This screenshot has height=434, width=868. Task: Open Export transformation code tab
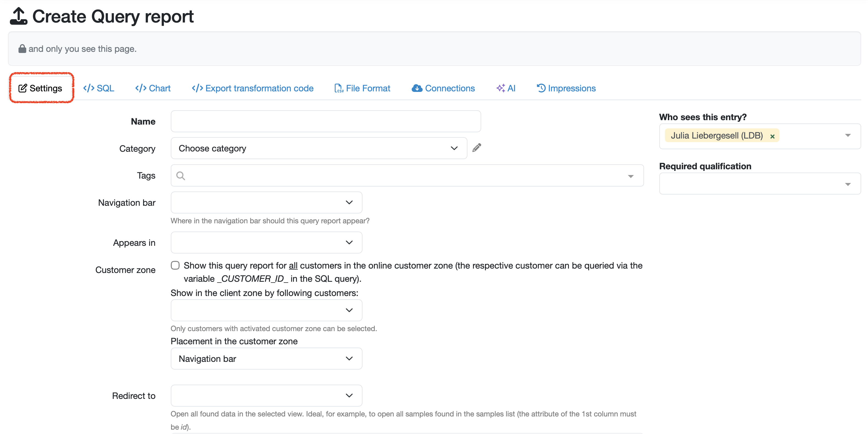253,88
